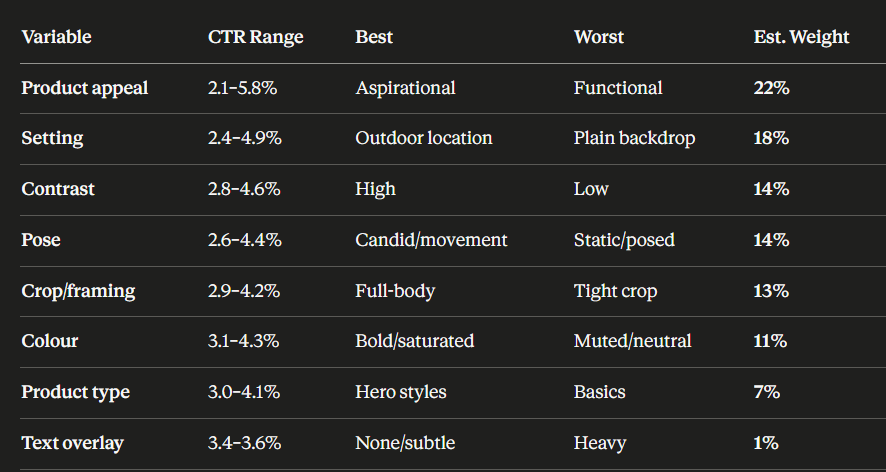The image size is (886, 472).
Task: Select the Setting row label
Action: pos(52,138)
